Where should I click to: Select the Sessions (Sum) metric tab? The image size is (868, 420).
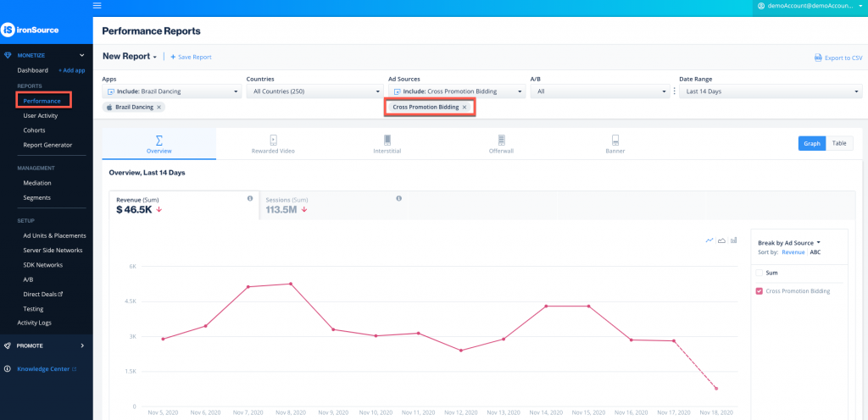point(334,205)
